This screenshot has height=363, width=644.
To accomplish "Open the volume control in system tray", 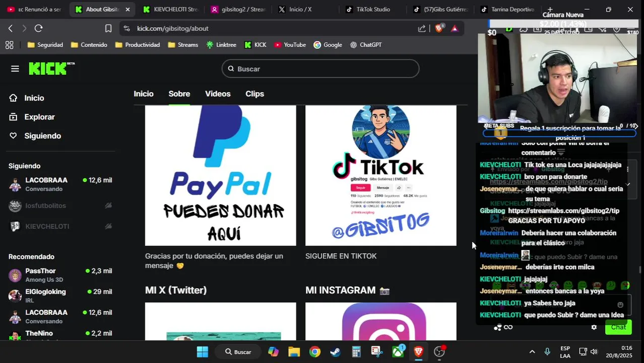I will 594,351.
